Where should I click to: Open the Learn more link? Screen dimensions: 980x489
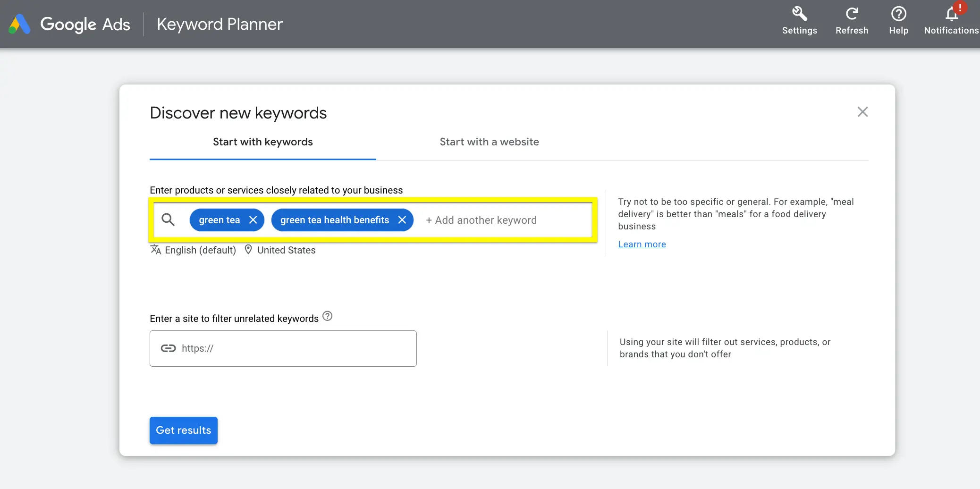click(x=642, y=244)
